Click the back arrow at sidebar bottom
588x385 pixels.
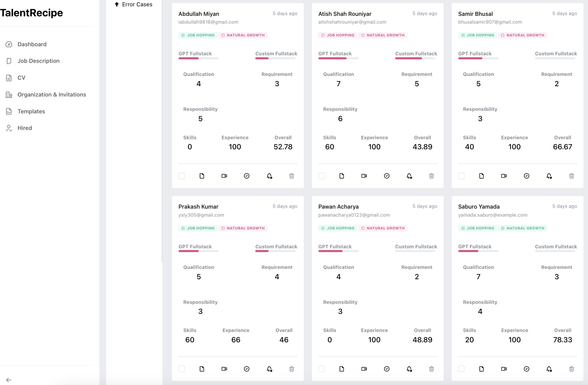point(9,380)
